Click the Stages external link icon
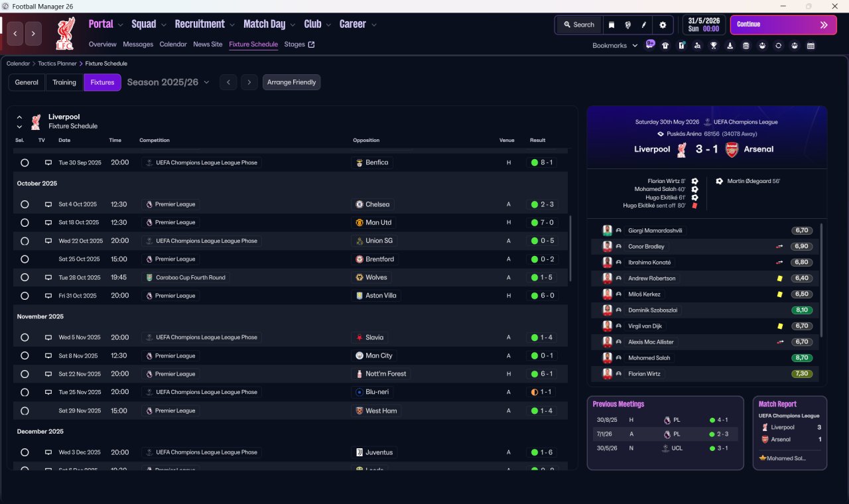The width and height of the screenshot is (849, 504). [312, 44]
